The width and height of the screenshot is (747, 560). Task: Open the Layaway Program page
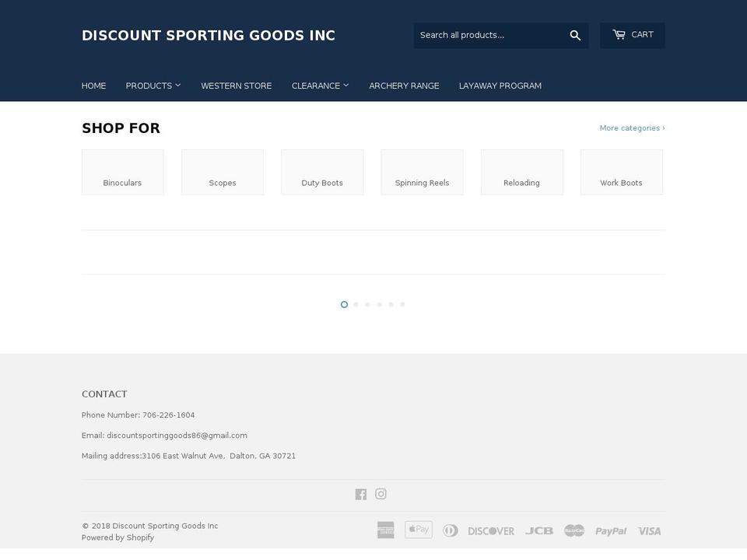(x=500, y=86)
